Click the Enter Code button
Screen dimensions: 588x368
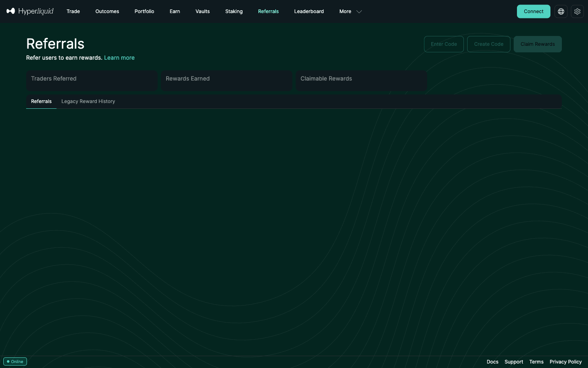444,44
